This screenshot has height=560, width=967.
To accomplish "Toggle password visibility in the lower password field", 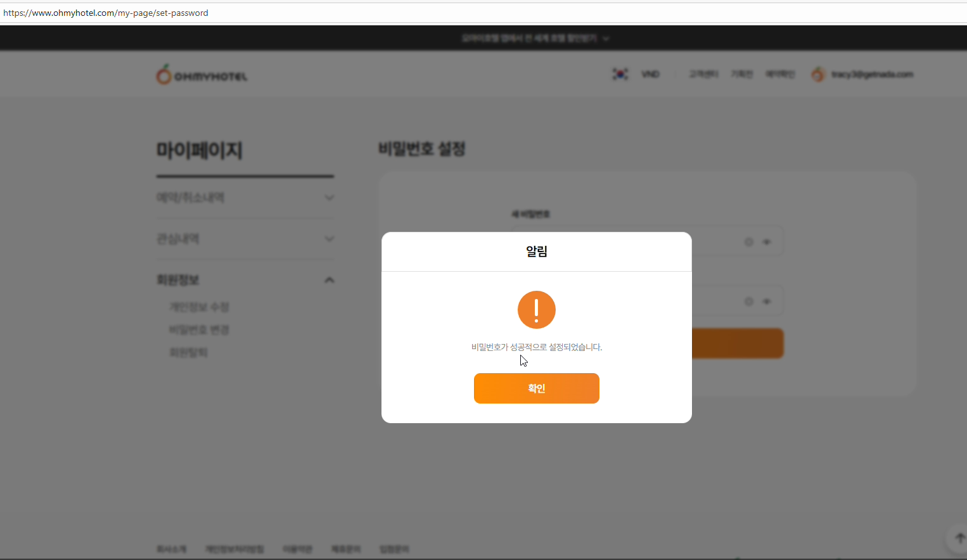I will (x=767, y=302).
